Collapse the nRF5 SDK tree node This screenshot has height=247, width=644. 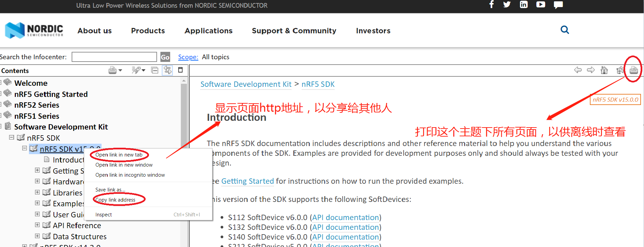[x=11, y=137]
